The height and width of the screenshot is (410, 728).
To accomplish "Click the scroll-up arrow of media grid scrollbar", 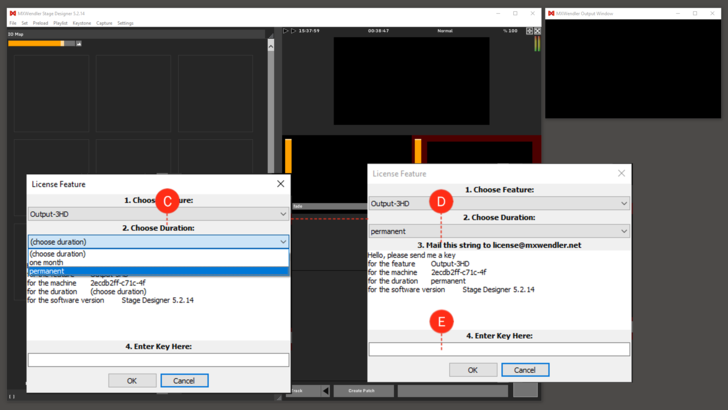I will 271,45.
